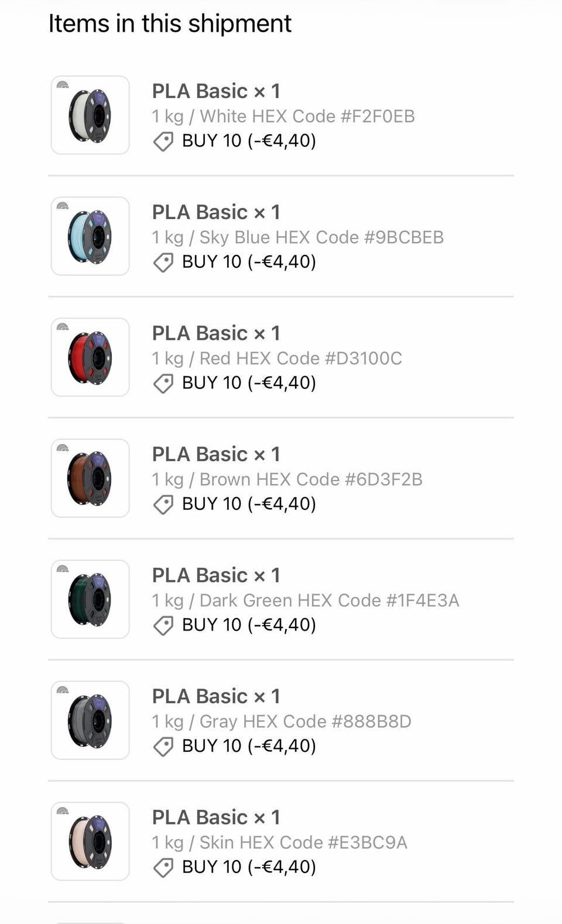
Task: Click the price tag icon on Red item
Action: (163, 383)
